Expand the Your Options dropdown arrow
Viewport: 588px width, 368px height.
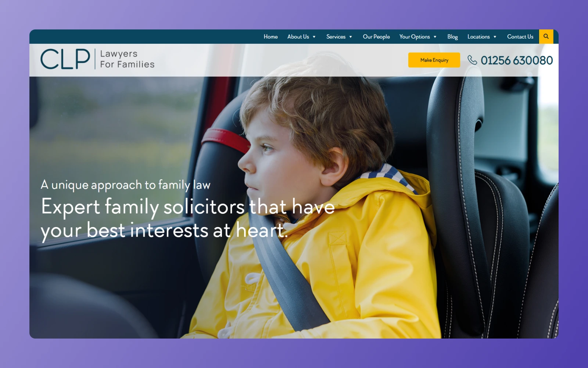tap(435, 37)
